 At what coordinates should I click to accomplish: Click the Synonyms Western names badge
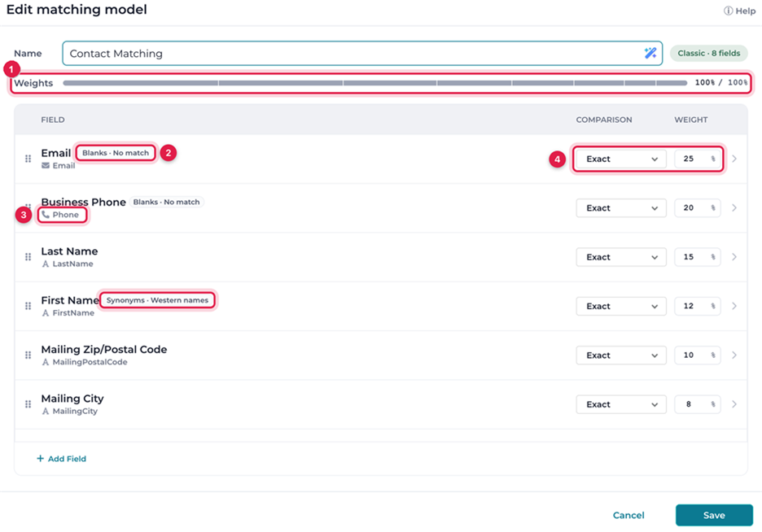[157, 300]
